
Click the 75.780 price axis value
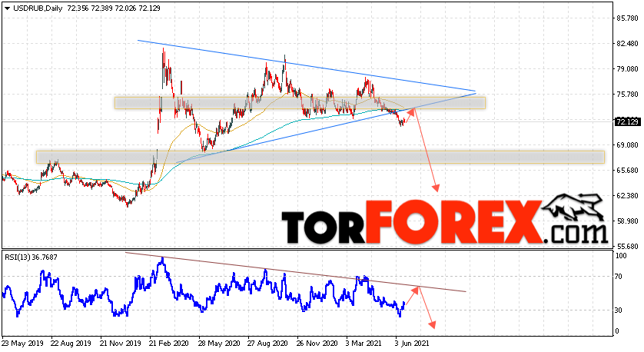pos(627,95)
